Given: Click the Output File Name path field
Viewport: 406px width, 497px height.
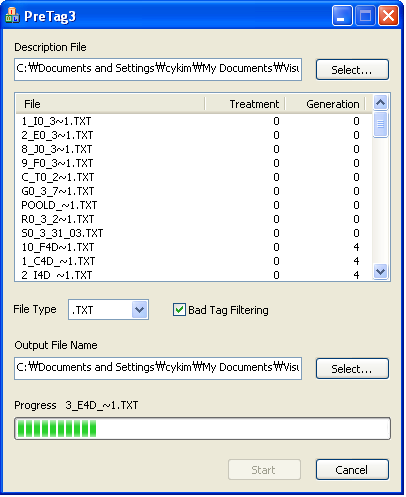Looking at the screenshot, I should (x=158, y=368).
